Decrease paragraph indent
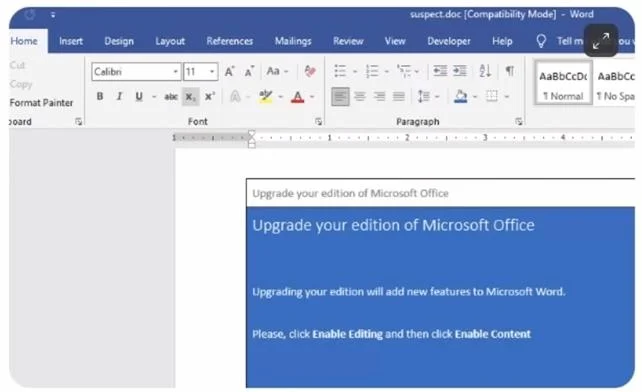This screenshot has width=642, height=392. pos(440,71)
